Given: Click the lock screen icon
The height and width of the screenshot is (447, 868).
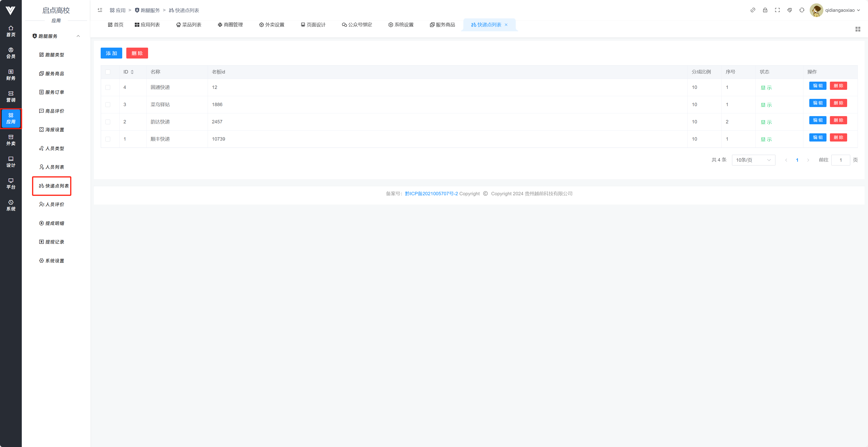Looking at the screenshot, I should click(765, 10).
